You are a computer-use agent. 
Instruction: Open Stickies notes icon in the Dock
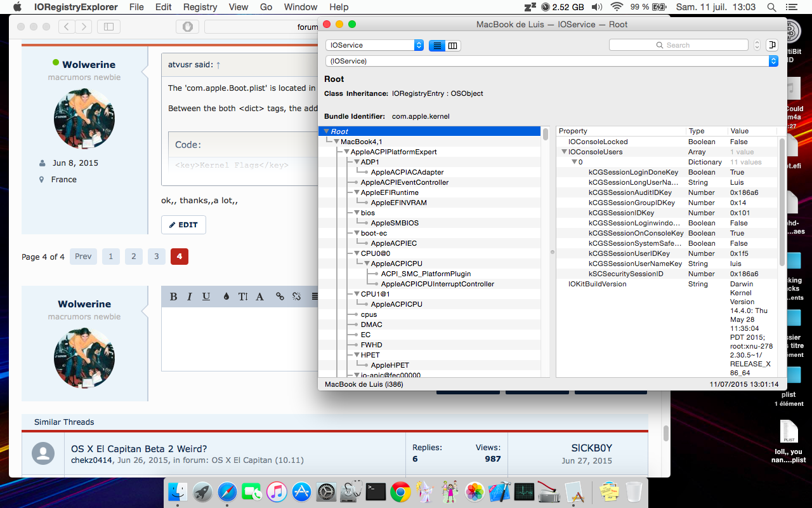pyautogui.click(x=609, y=492)
